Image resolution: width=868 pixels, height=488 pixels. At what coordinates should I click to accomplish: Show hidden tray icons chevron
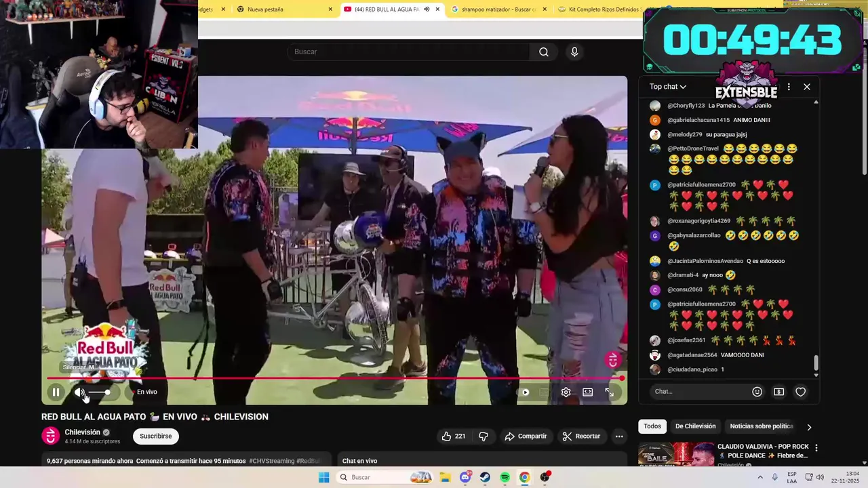tap(759, 477)
